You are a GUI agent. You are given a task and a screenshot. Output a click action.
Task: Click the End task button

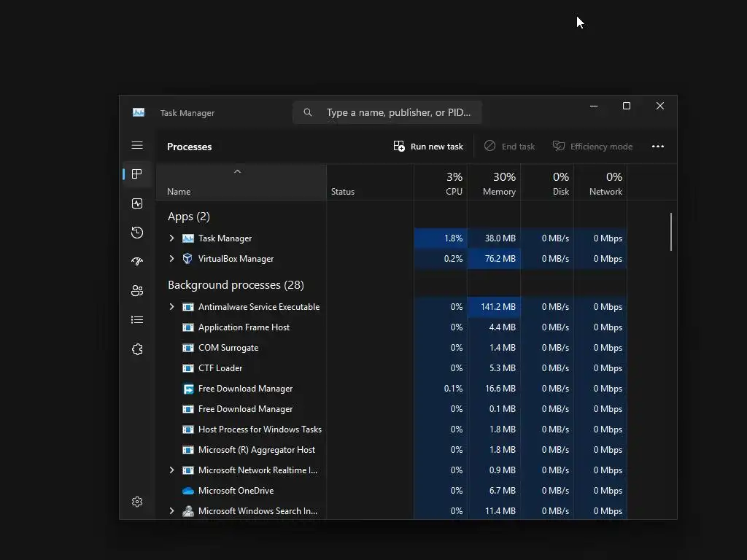509,146
